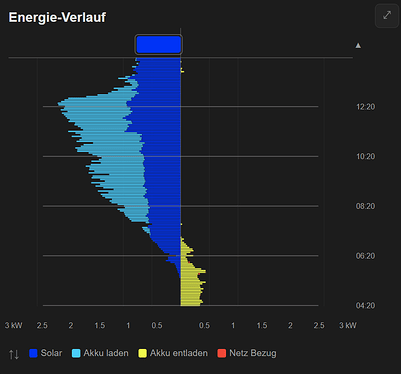Viewport: 401px width, 374px height.
Task: Click the 06:20 time label
Action: 365,256
